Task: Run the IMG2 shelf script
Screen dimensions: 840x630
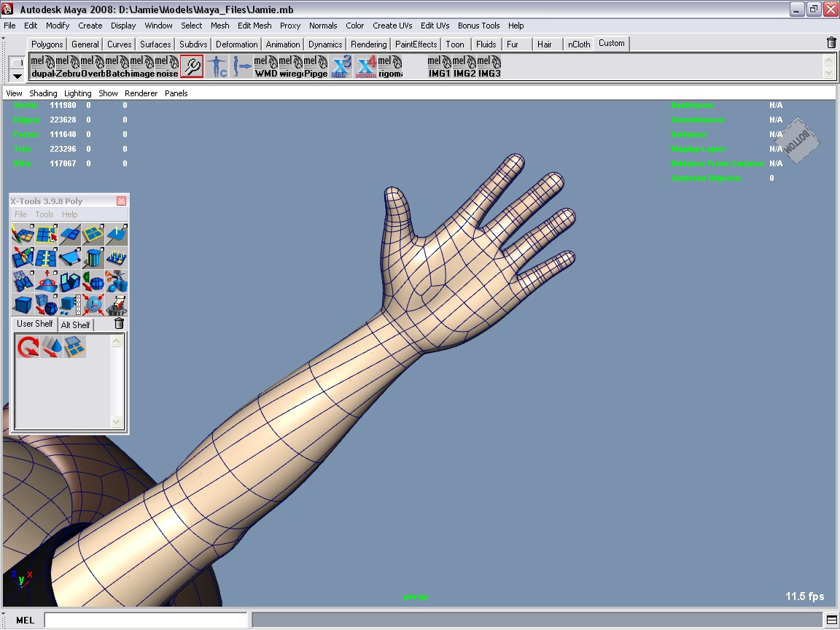Action: (464, 66)
